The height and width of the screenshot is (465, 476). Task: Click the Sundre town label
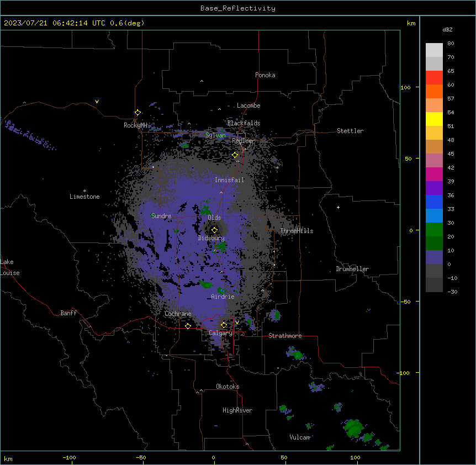[x=161, y=216]
